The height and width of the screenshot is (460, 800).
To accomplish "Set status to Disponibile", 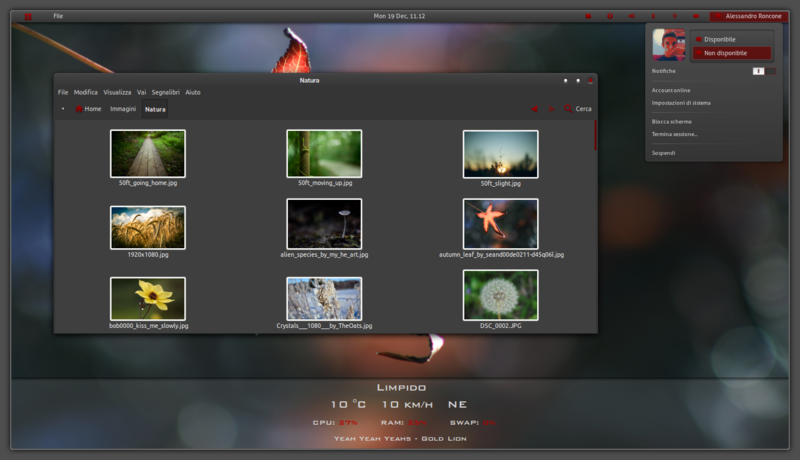I will point(731,39).
